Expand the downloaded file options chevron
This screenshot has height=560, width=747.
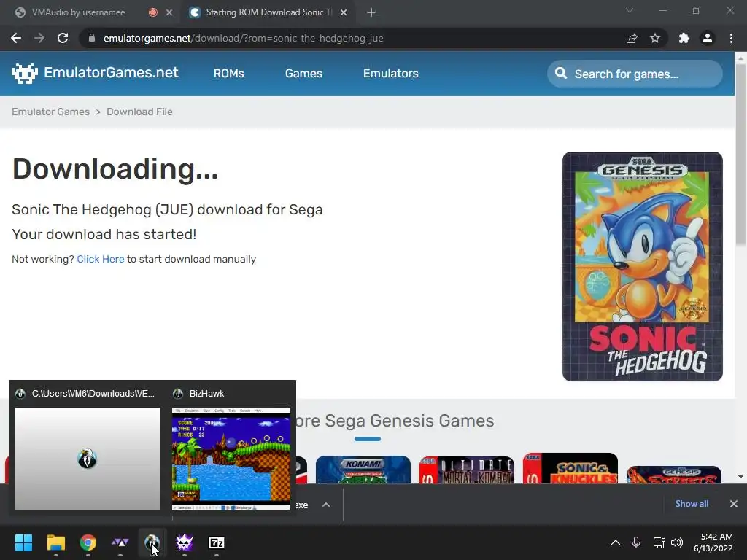(326, 505)
